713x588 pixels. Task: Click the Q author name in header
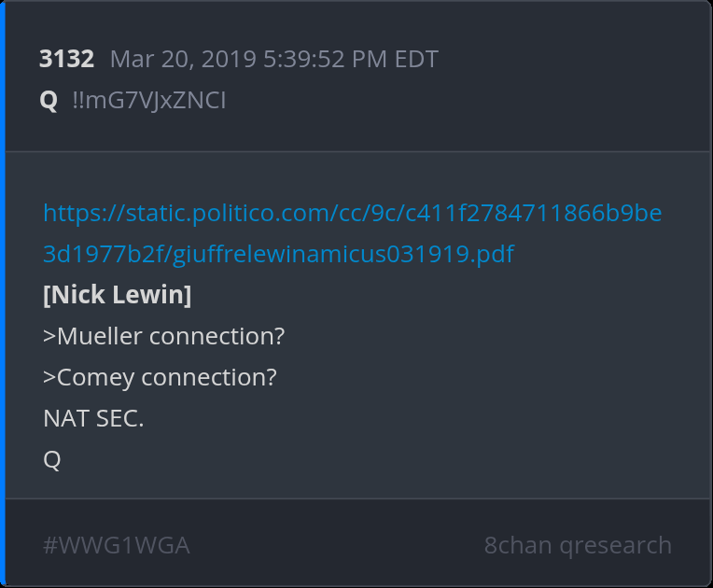click(x=49, y=100)
